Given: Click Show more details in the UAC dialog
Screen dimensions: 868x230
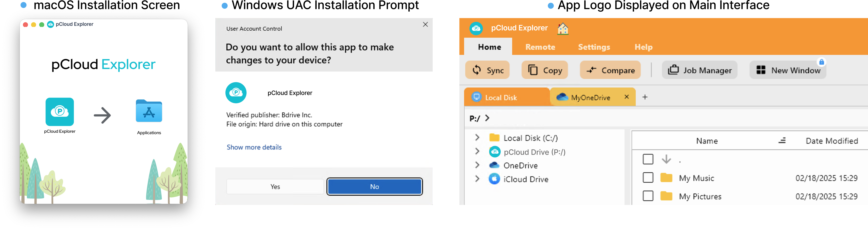Looking at the screenshot, I should coord(254,147).
